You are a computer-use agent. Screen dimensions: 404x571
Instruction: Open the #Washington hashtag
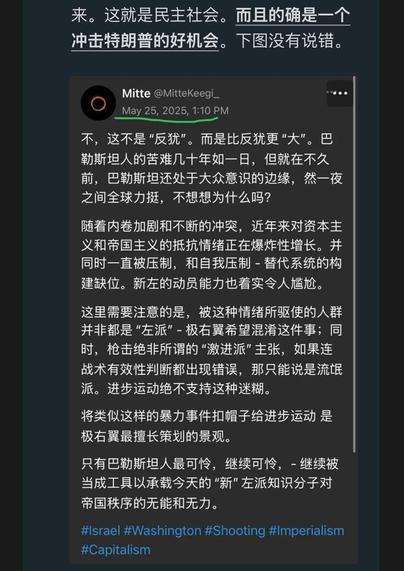[x=162, y=531]
